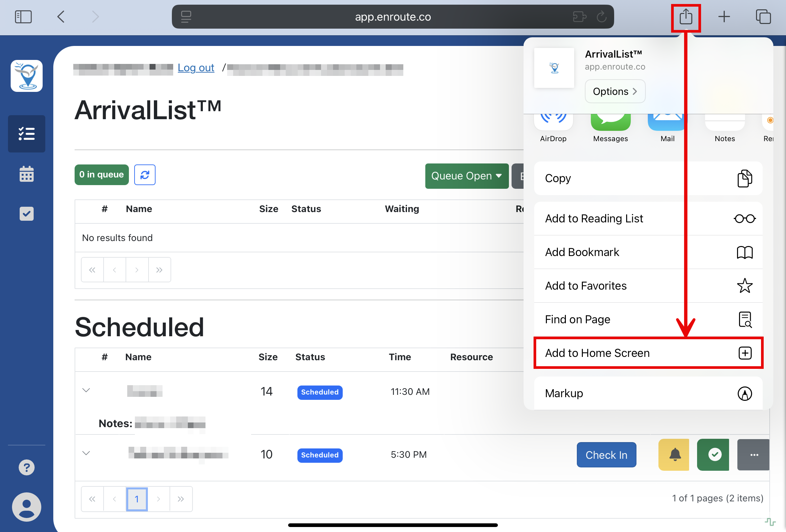The image size is (786, 532).
Task: Open share sheet Options
Action: click(x=615, y=91)
